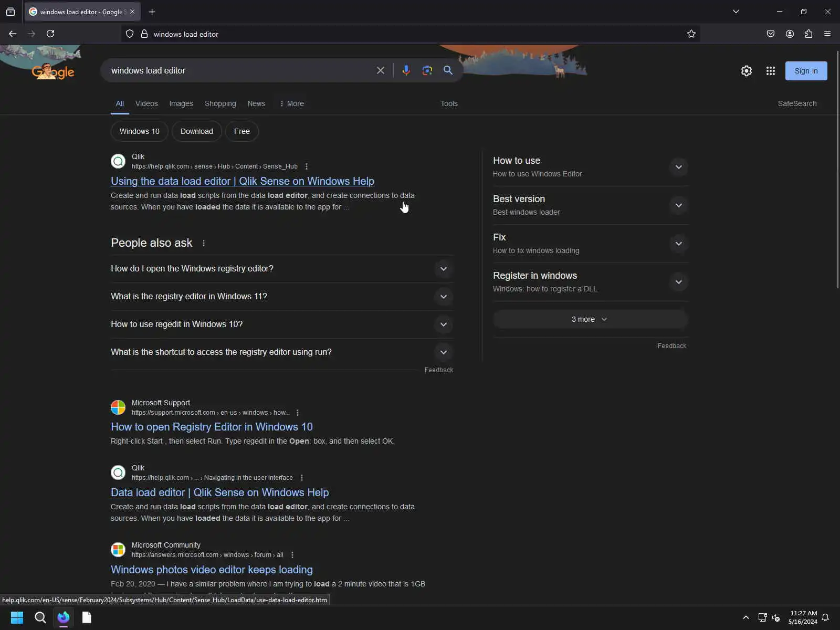Screen dimensions: 840x630
Task: Expand the 'Best version' section
Action: [x=590, y=205]
